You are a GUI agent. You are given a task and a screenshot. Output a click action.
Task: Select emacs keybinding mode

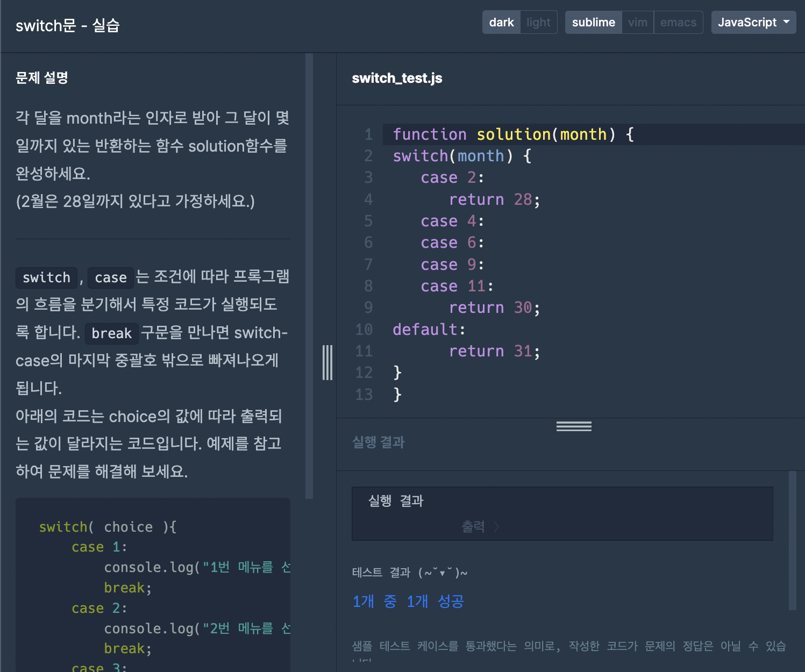[x=678, y=23]
